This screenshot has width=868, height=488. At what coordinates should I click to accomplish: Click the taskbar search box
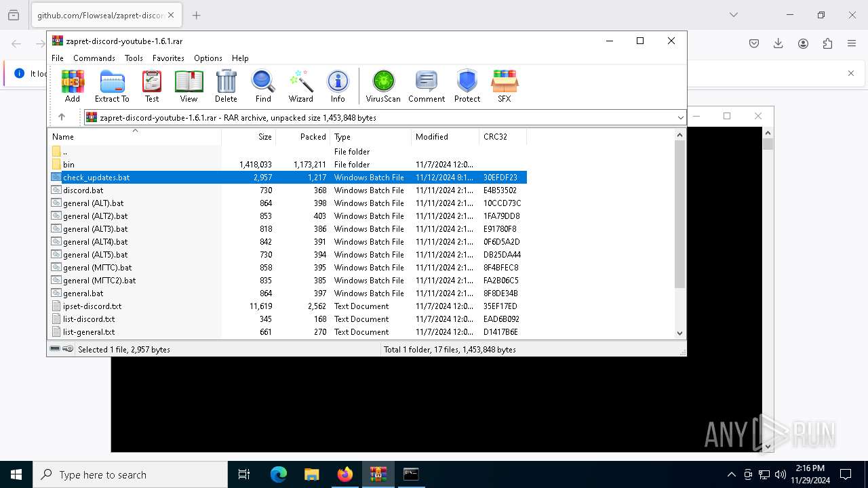[x=130, y=474]
